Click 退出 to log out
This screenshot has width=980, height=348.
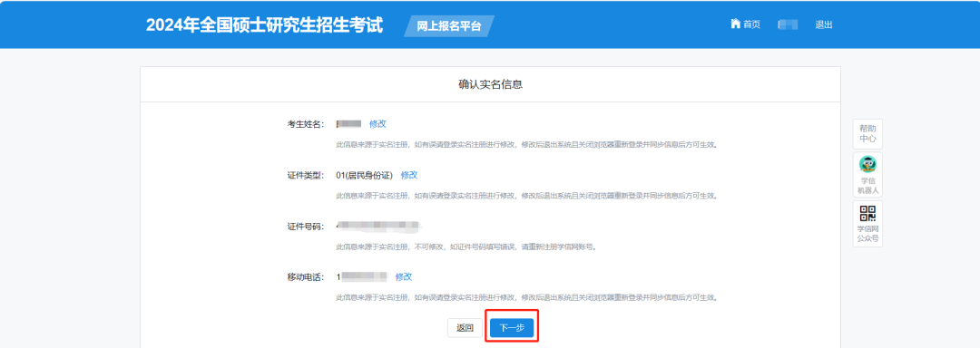(x=824, y=24)
